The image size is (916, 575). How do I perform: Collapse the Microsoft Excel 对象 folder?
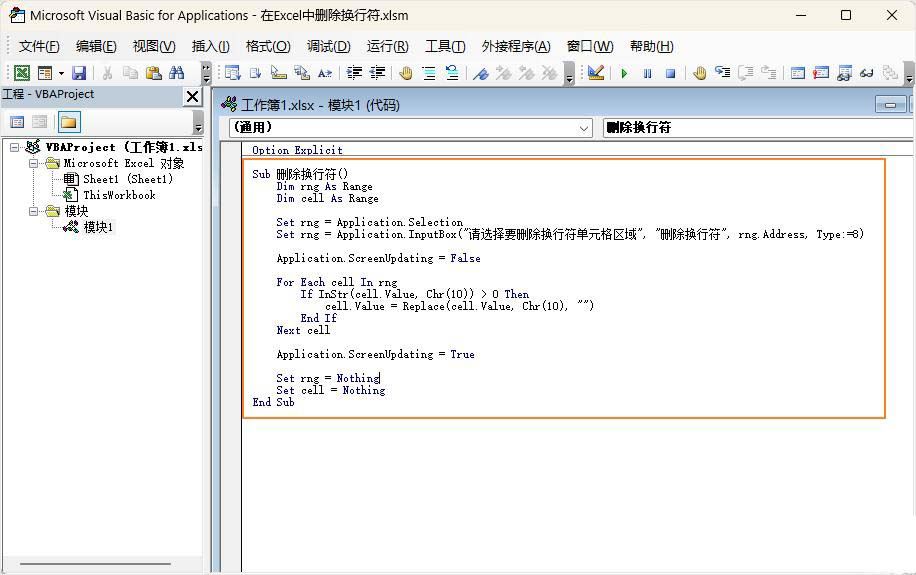point(34,163)
